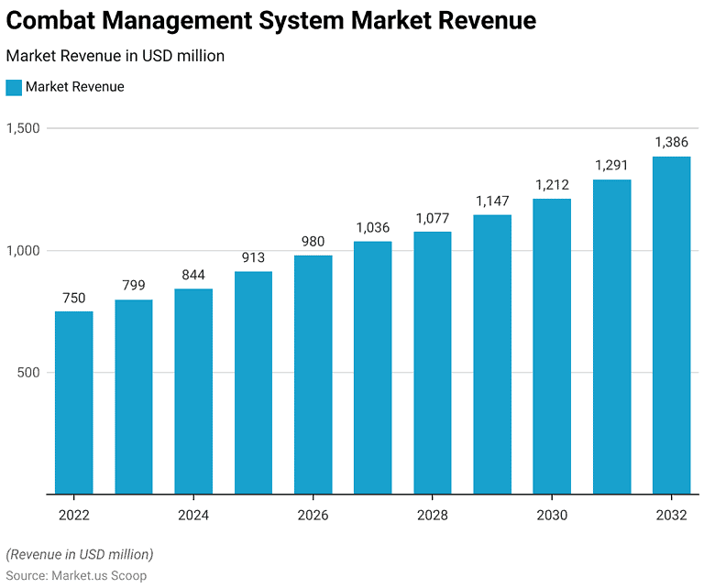Click the value label '750'
This screenshot has width=704, height=588.
click(73, 299)
